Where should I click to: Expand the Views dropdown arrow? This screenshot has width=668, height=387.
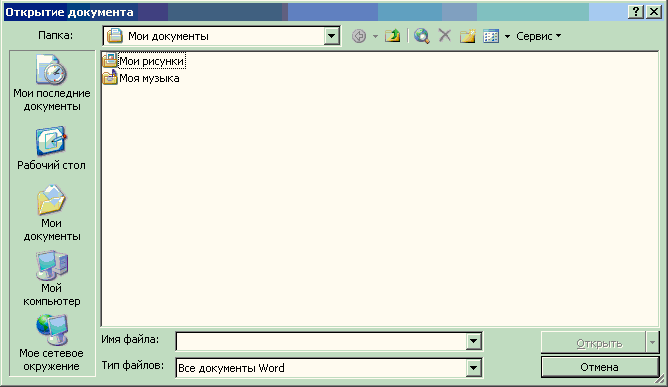coord(507,37)
